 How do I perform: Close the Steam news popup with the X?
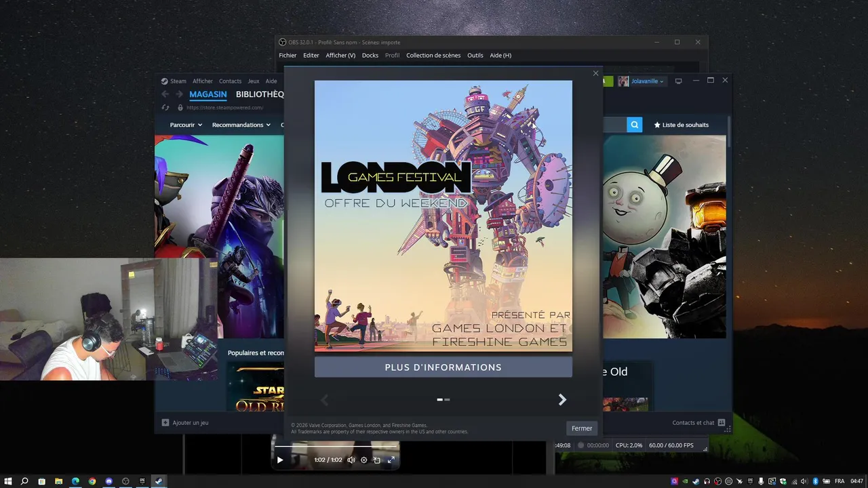click(x=596, y=73)
